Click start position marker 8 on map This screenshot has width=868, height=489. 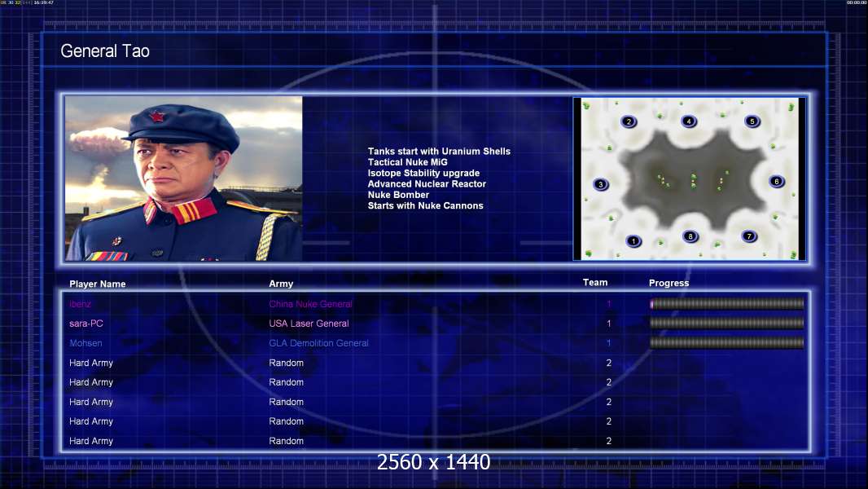pyautogui.click(x=690, y=236)
